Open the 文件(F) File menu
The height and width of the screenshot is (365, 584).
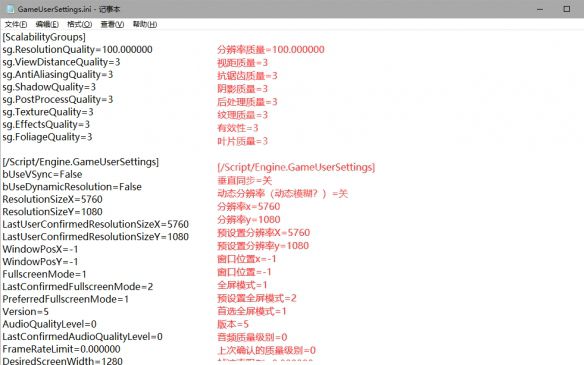(x=16, y=24)
